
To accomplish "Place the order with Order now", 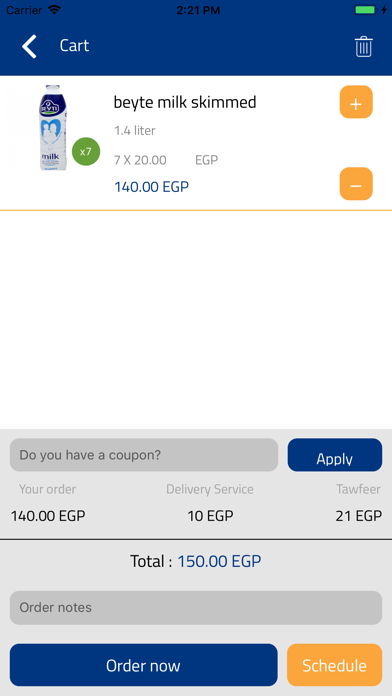I will (x=143, y=665).
